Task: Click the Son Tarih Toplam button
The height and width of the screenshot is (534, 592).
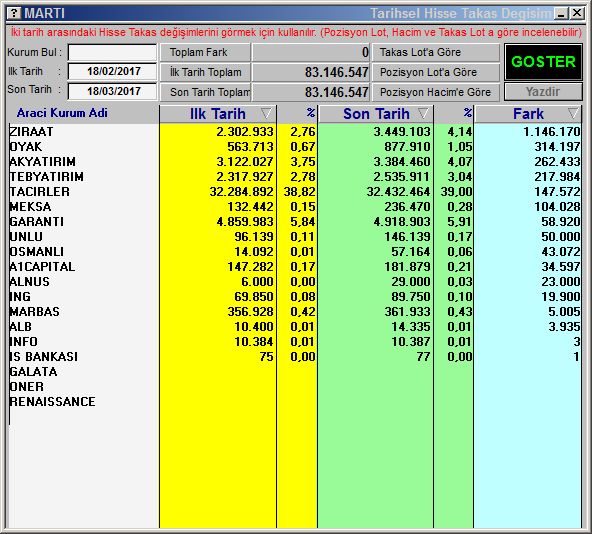Action: tap(205, 92)
